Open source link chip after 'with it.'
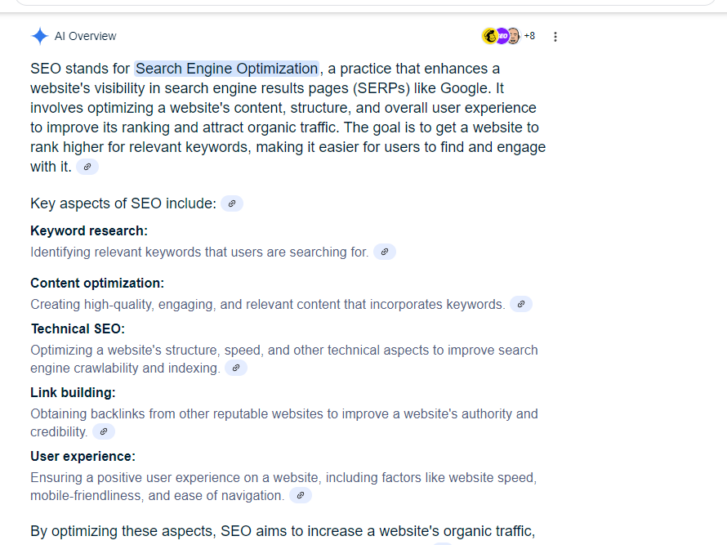The image size is (727, 545). coord(87,167)
